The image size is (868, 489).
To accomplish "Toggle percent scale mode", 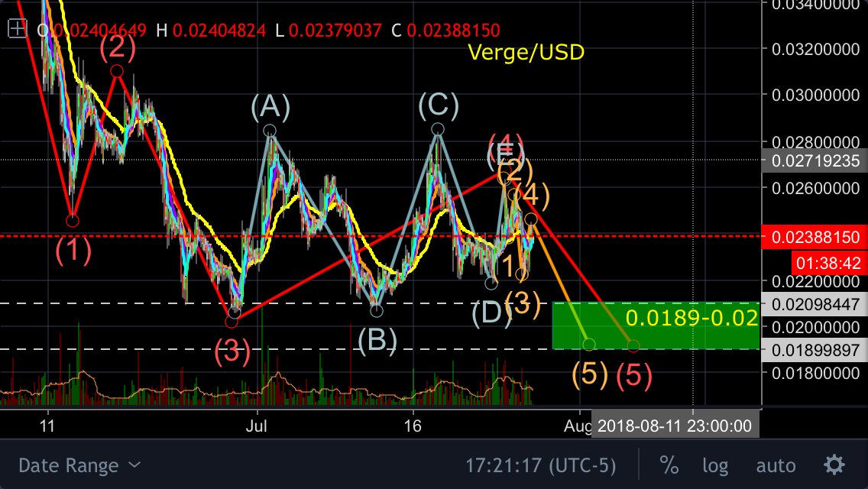I will coord(669,465).
